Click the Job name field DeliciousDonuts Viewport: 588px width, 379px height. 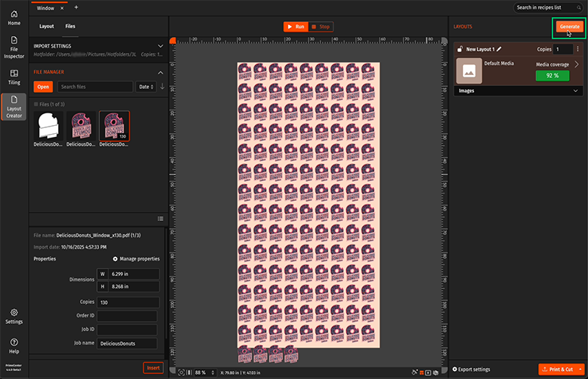pyautogui.click(x=127, y=344)
